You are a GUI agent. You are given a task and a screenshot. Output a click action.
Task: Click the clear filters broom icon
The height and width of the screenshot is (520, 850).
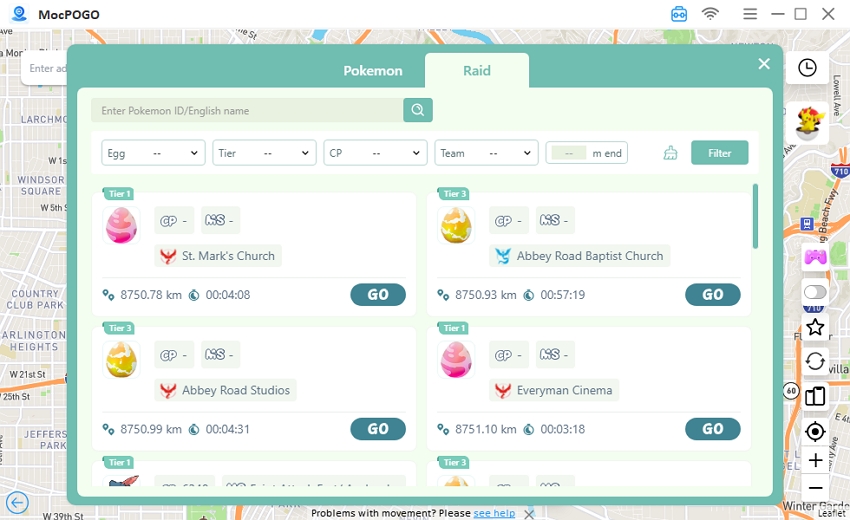pos(670,153)
